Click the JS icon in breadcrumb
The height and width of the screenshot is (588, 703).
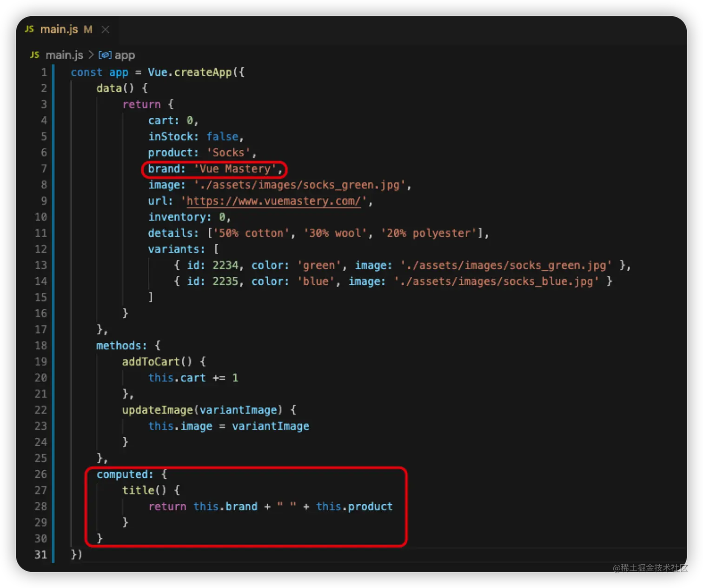(35, 55)
